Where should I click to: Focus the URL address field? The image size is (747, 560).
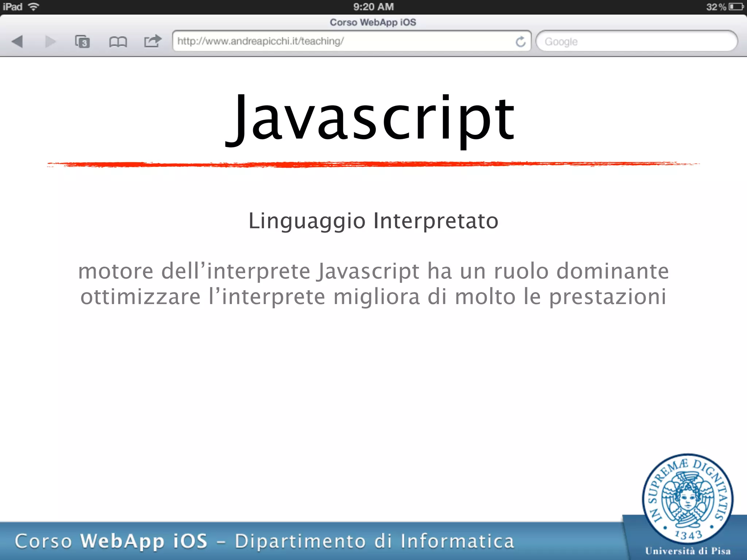[x=352, y=41]
